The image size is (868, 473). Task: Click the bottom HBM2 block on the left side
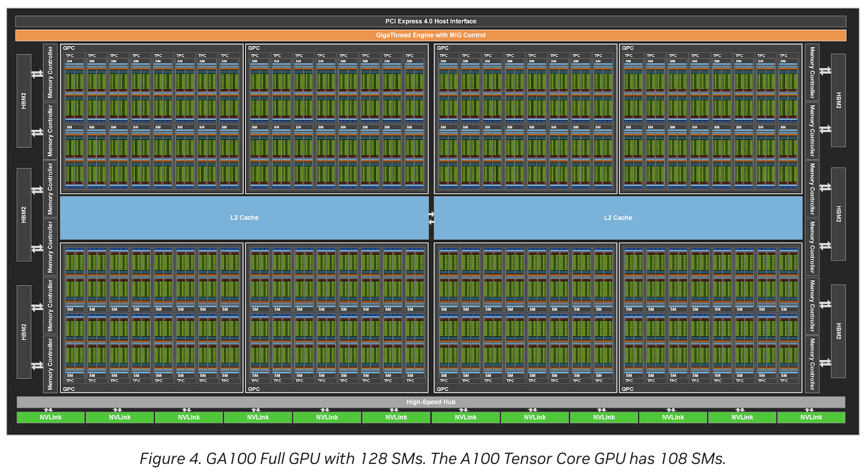(24, 332)
